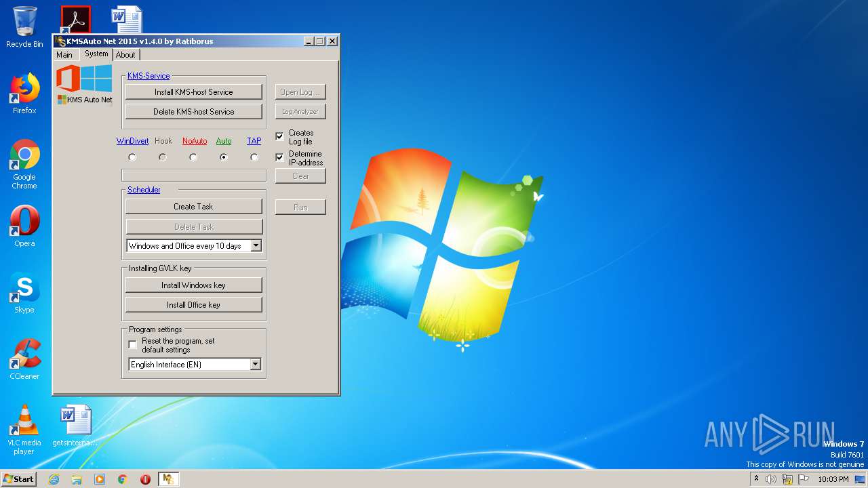
Task: Click the TAP link label
Action: point(254,141)
